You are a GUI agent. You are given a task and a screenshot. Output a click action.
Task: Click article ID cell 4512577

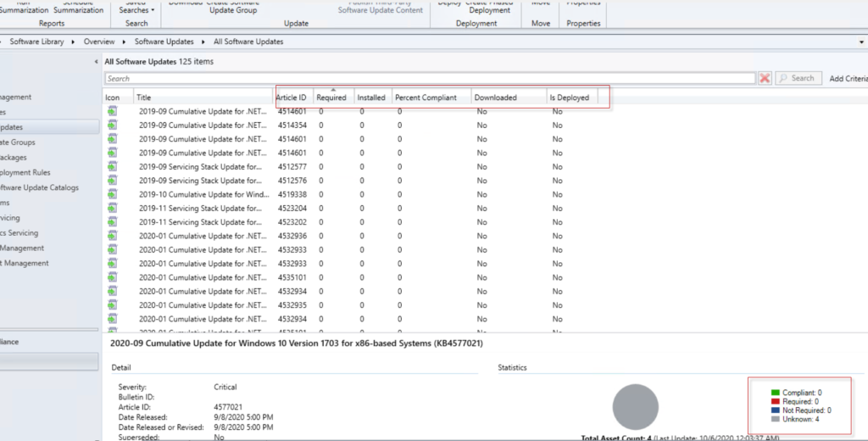click(292, 167)
